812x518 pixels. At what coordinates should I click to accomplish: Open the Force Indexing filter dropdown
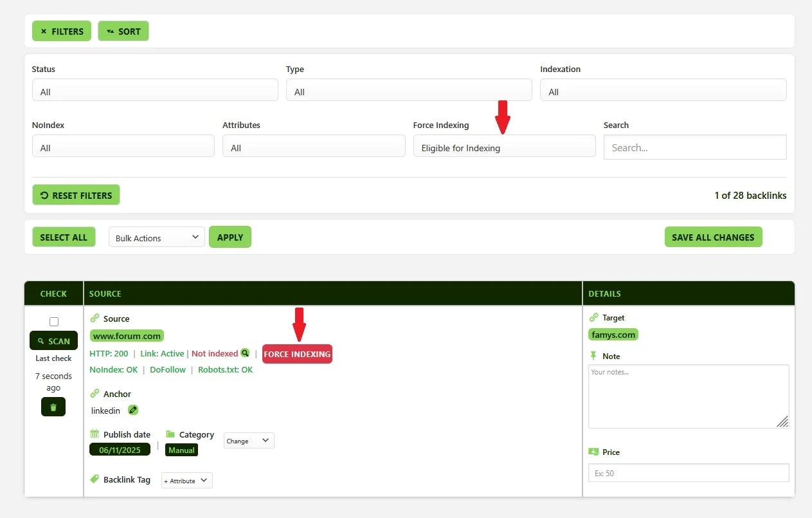504,147
